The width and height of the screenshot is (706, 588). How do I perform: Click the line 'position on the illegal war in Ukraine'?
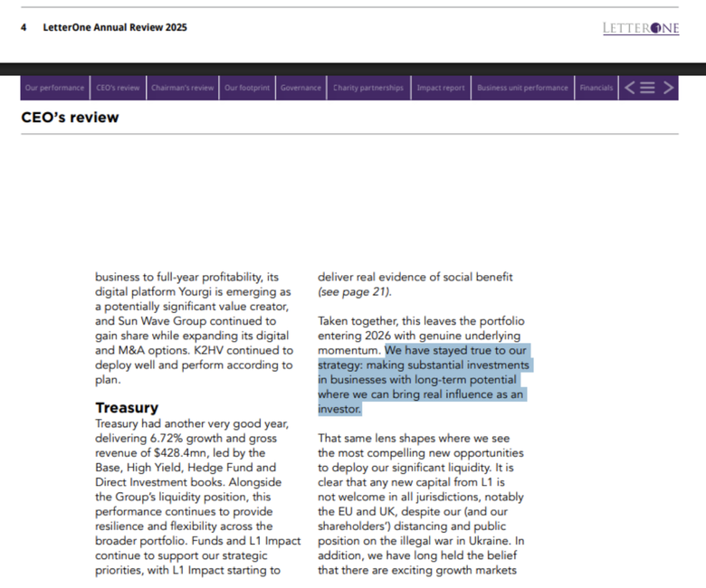point(415,541)
